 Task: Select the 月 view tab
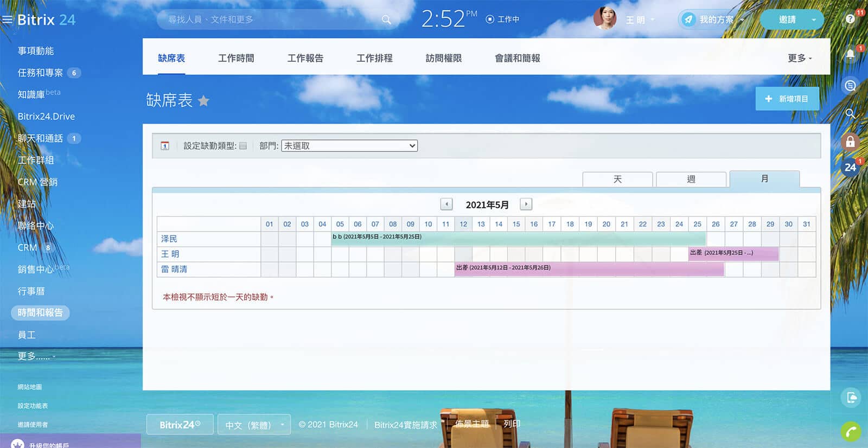point(764,178)
